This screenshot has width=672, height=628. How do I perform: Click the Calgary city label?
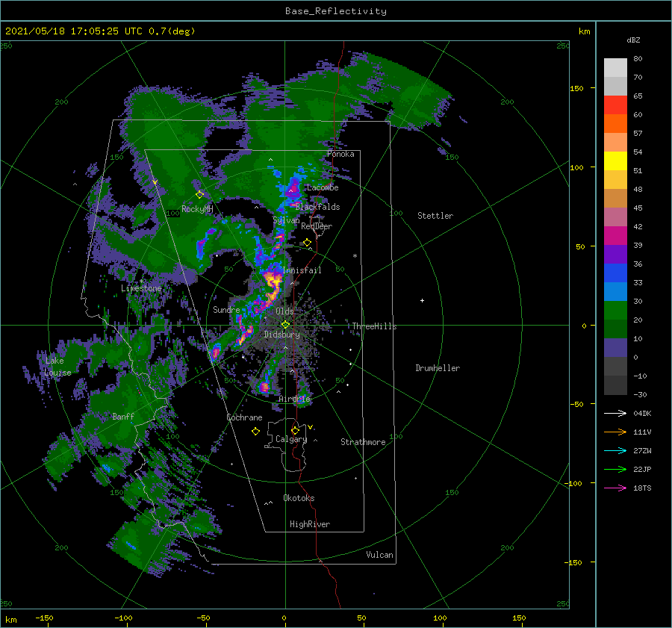click(x=291, y=439)
